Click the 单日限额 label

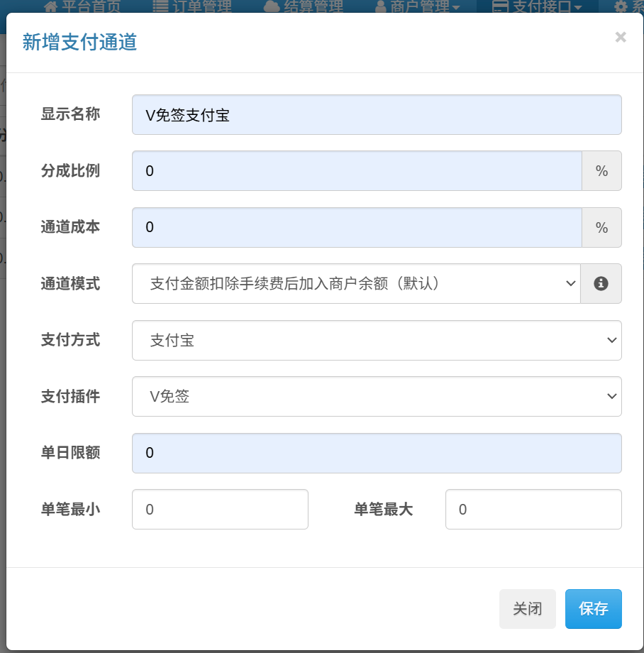[70, 452]
